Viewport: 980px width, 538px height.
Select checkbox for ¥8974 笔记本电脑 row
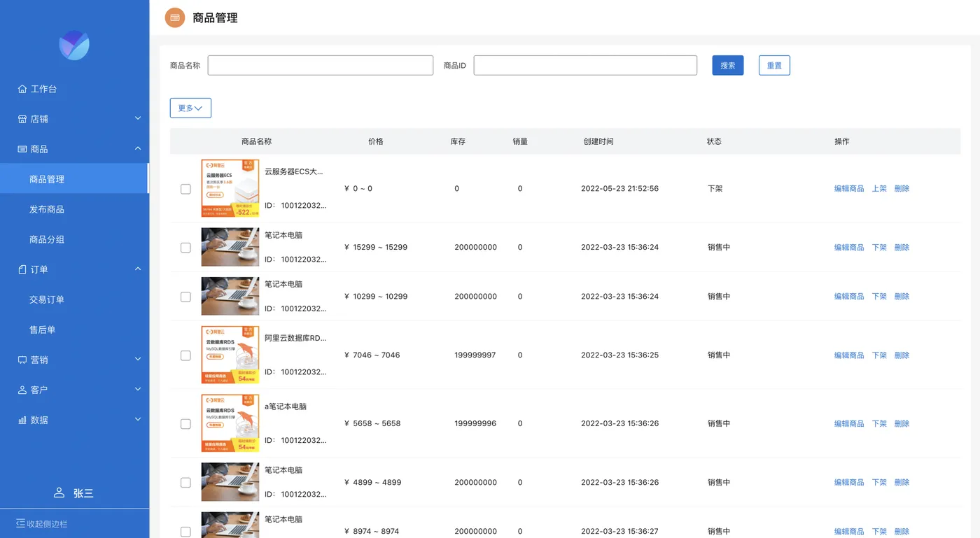(x=185, y=532)
